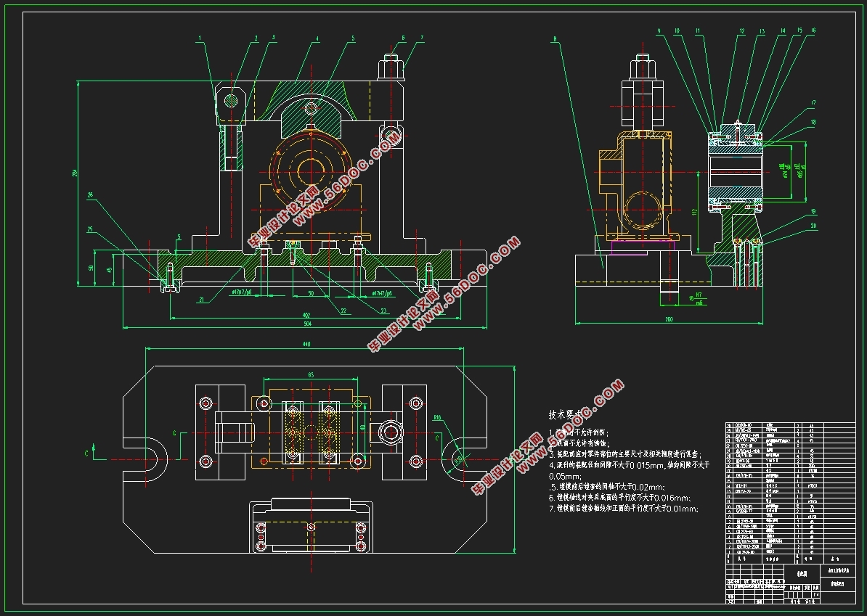This screenshot has width=867, height=616.
Task: Select requirement 6 mentioning 0.016mm parallelism
Action: 619,498
